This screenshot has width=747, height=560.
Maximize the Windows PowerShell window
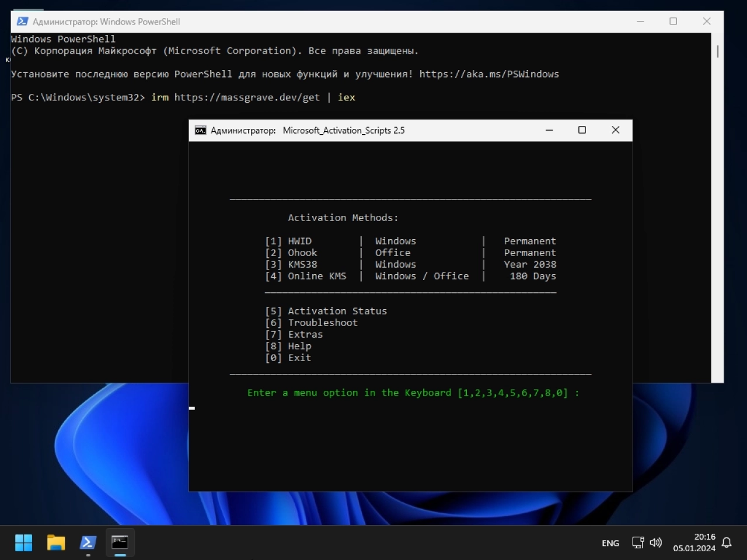pyautogui.click(x=673, y=22)
